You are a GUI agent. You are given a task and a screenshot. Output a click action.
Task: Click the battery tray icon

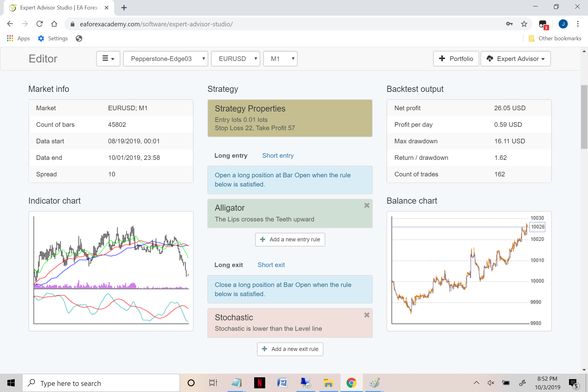coord(506,383)
